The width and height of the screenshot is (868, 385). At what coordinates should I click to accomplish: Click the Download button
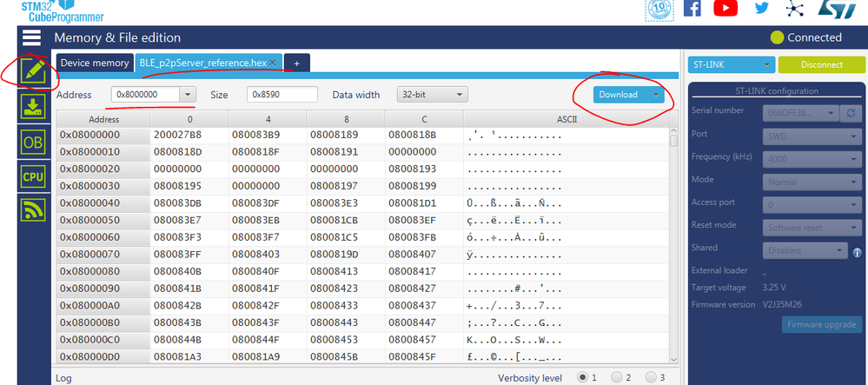pyautogui.click(x=620, y=95)
